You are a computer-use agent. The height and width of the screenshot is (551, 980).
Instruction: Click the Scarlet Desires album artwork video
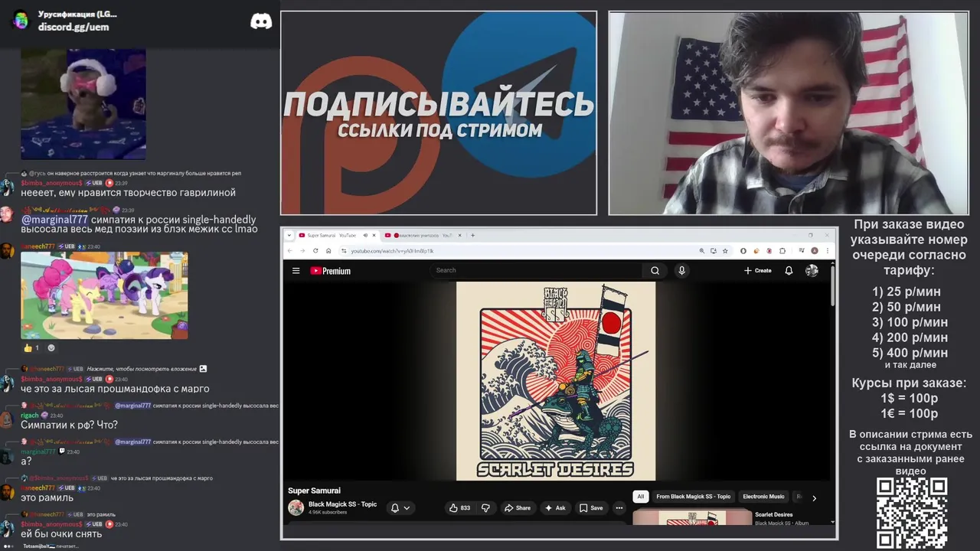[556, 381]
